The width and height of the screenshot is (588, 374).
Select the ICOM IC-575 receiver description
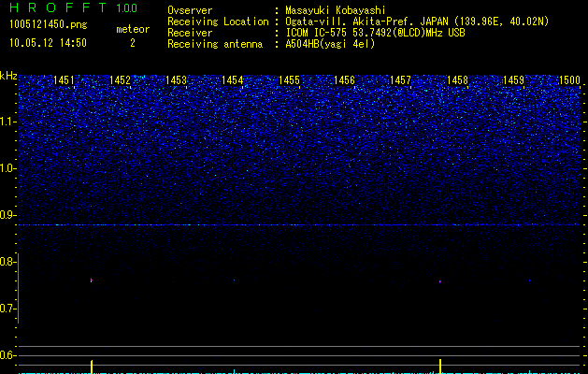375,33
